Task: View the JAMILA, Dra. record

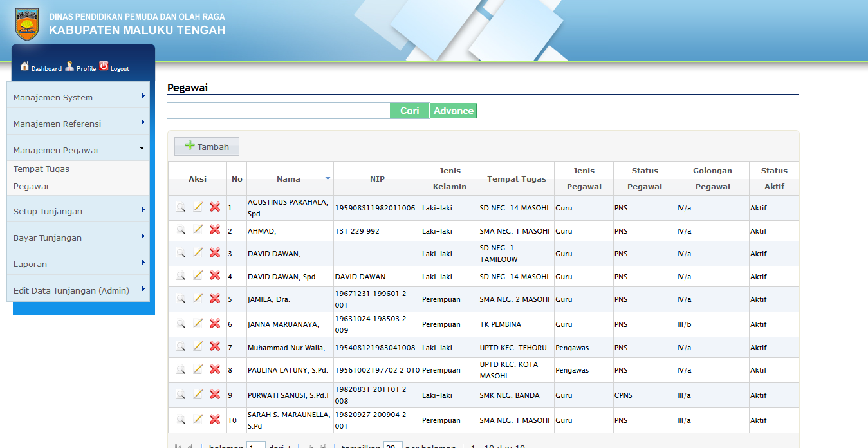Action: pos(181,299)
